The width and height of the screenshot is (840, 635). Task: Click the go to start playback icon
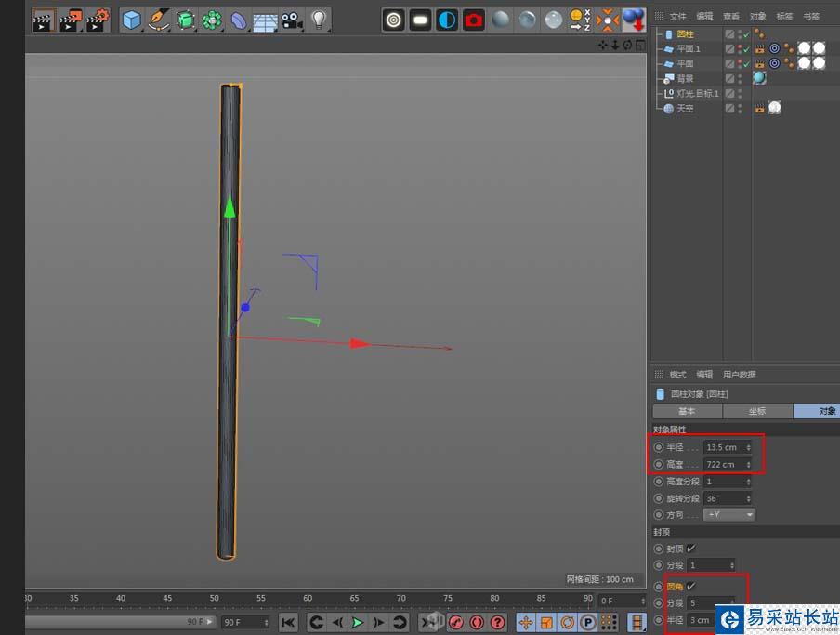[x=288, y=622]
